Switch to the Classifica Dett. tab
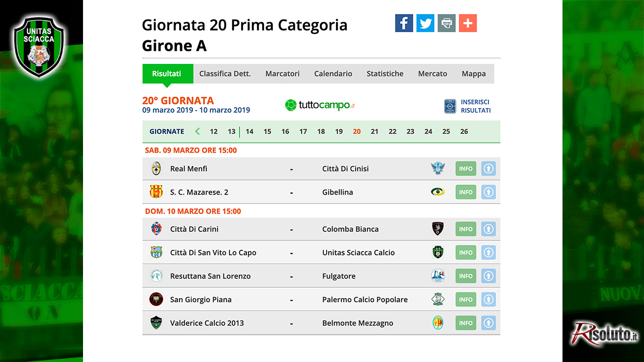The width and height of the screenshot is (644, 362). [x=225, y=73]
